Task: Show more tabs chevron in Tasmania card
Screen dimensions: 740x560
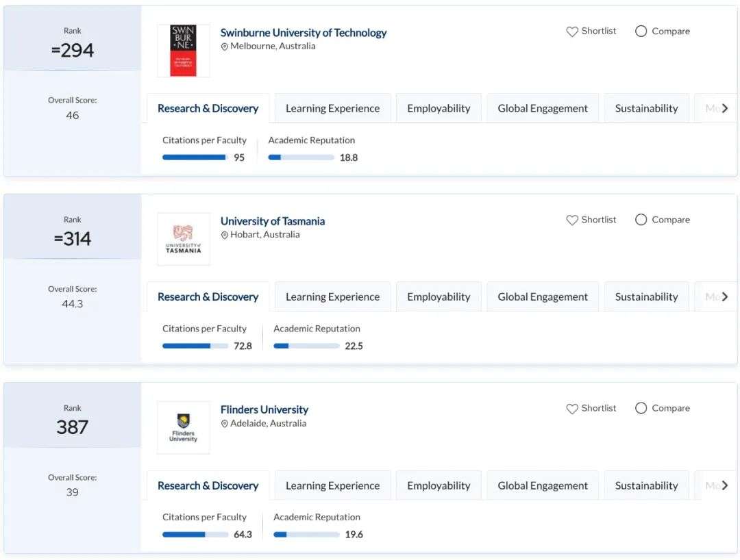Action: click(x=725, y=296)
